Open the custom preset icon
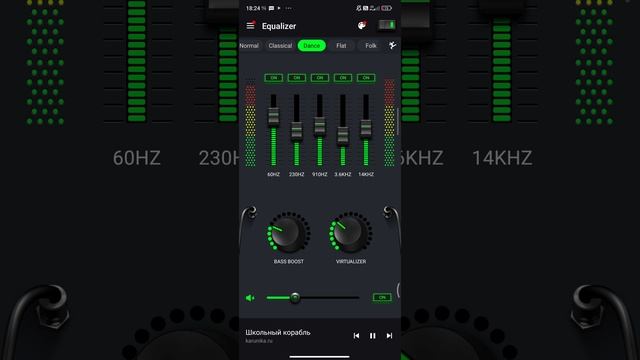The height and width of the screenshot is (360, 640). tap(392, 45)
